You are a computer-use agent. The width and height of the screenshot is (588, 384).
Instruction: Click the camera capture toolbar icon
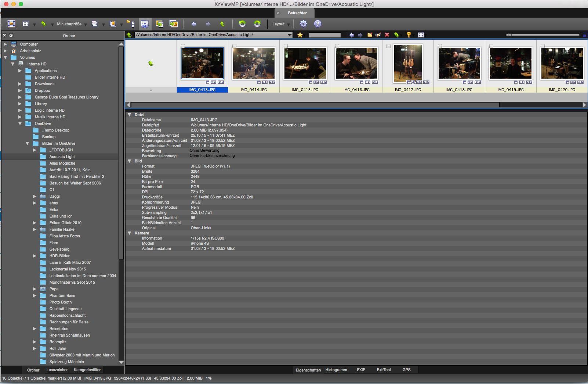tap(145, 24)
